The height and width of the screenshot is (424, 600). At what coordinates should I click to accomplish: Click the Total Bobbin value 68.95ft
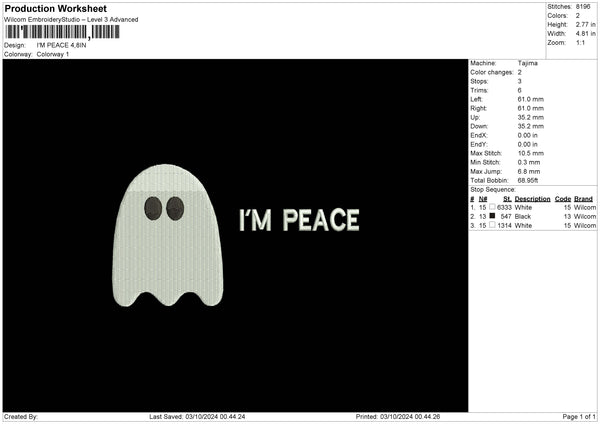[x=528, y=180]
